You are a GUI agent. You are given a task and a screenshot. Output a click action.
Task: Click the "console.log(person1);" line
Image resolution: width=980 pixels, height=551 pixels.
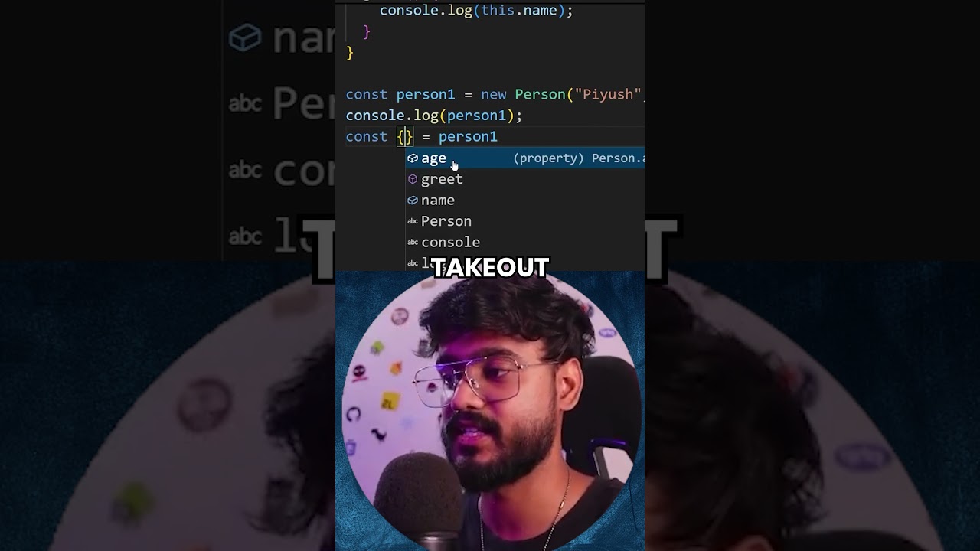[433, 116]
